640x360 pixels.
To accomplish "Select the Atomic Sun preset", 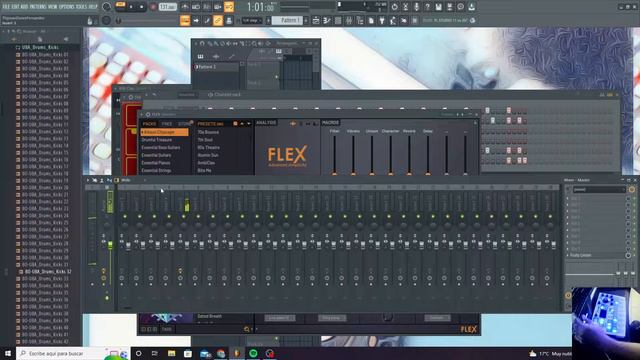I will (x=208, y=155).
